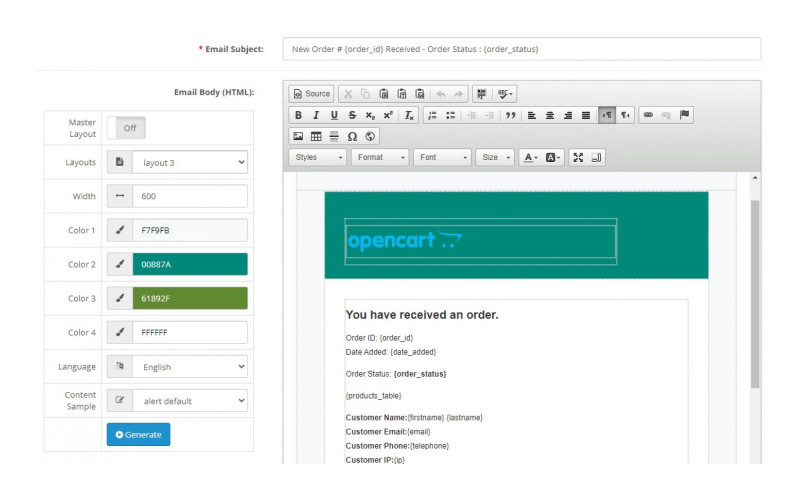Click the Insert Image icon

point(298,136)
